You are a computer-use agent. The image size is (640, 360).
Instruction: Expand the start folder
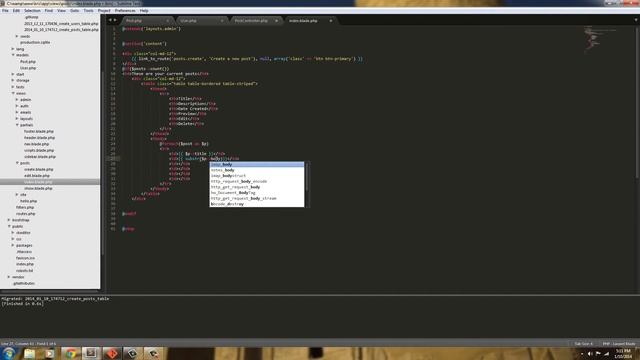tap(13, 74)
